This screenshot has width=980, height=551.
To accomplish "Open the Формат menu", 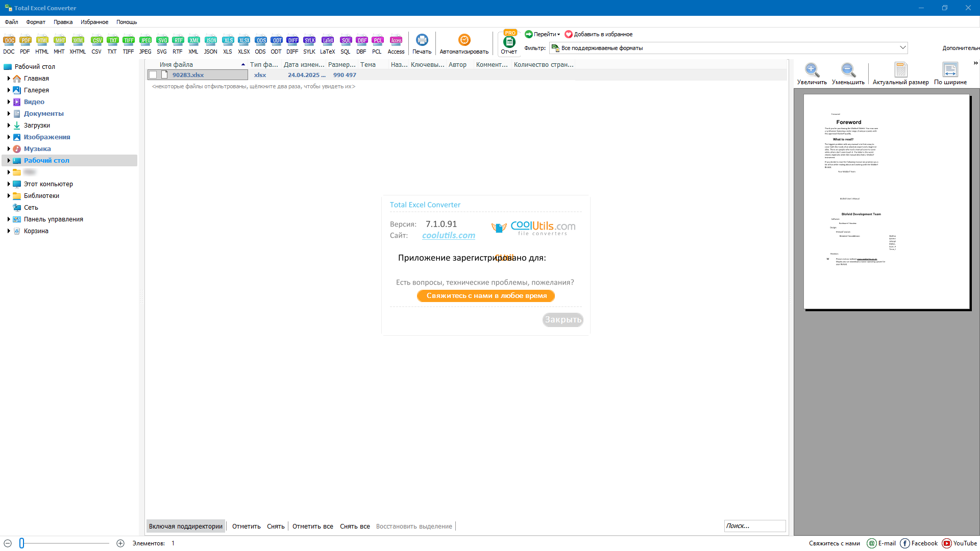I will (x=36, y=22).
